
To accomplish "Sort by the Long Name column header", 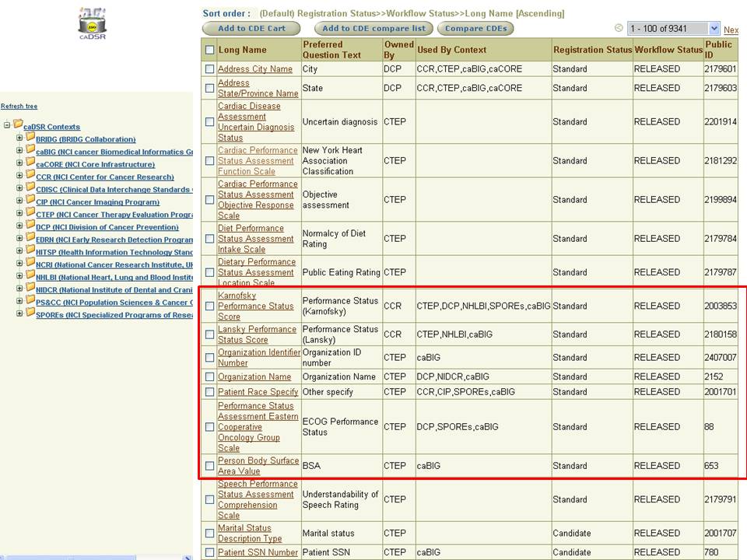I will click(243, 50).
